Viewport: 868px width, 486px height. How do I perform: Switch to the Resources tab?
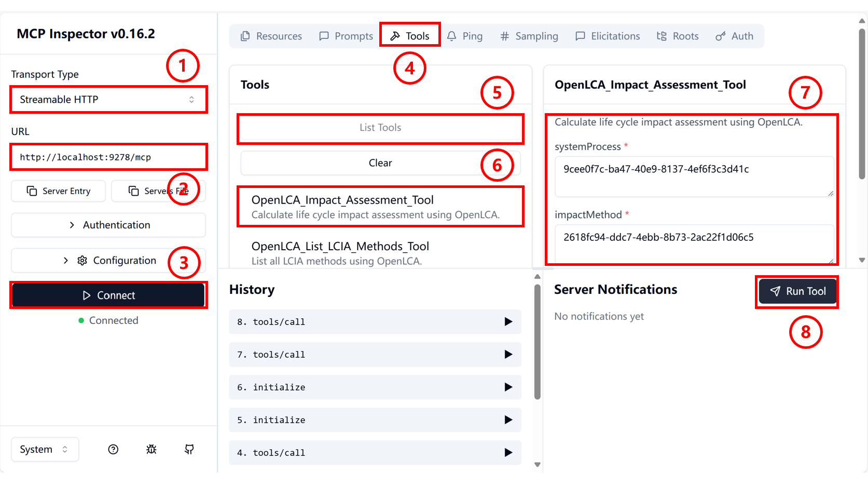coord(271,36)
